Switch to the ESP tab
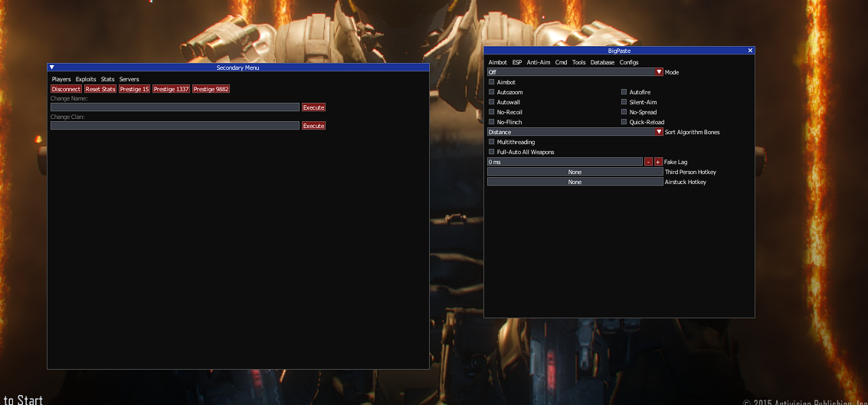Screen dimensions: 868x405 pos(517,62)
